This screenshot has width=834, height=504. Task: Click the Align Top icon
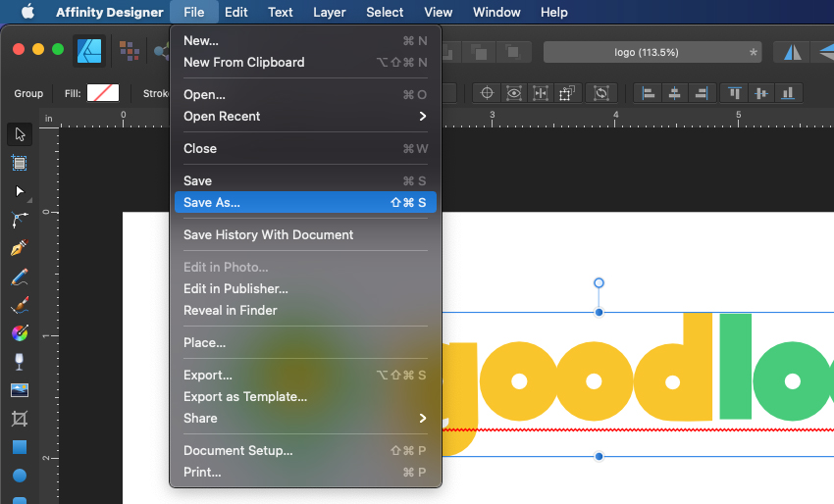point(735,93)
